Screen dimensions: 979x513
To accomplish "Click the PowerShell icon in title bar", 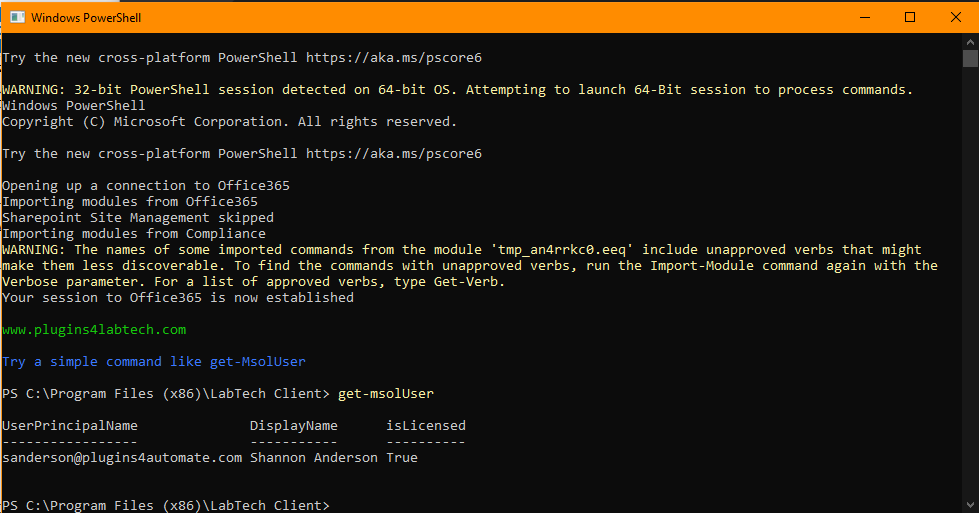I will pos(17,17).
